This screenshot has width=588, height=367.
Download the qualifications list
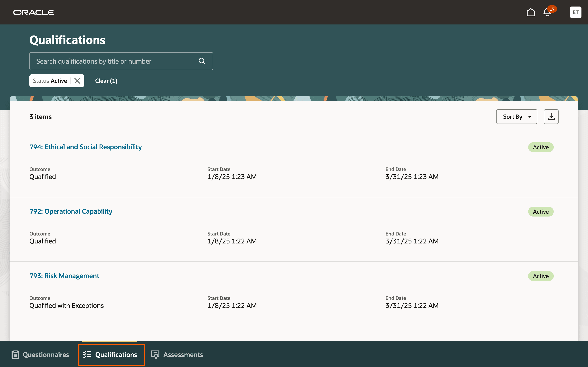pos(551,117)
